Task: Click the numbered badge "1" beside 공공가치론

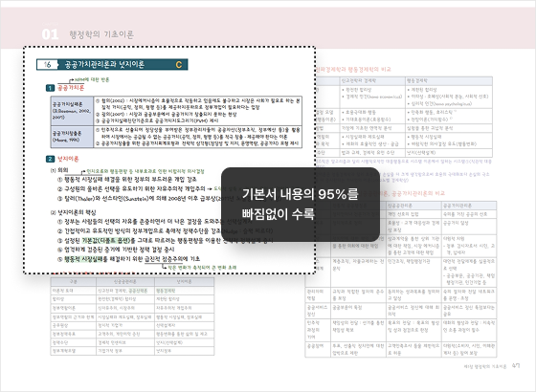Action: [x=50, y=88]
